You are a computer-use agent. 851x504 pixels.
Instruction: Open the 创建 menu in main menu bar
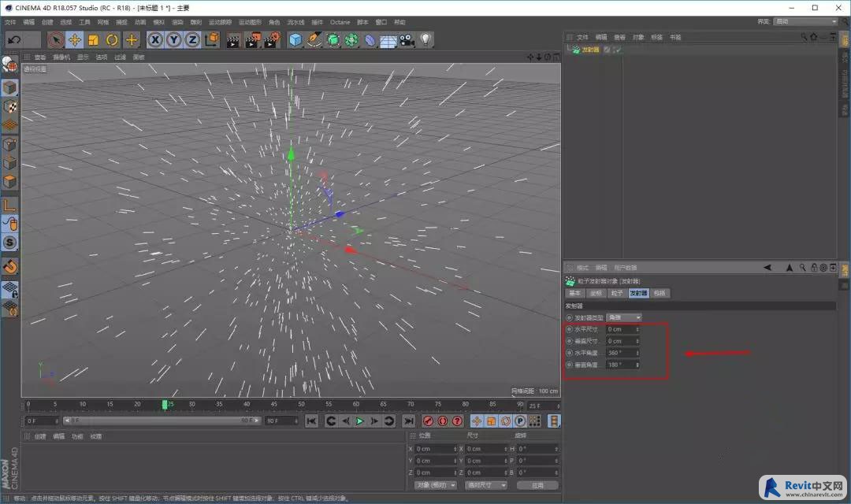(47, 22)
